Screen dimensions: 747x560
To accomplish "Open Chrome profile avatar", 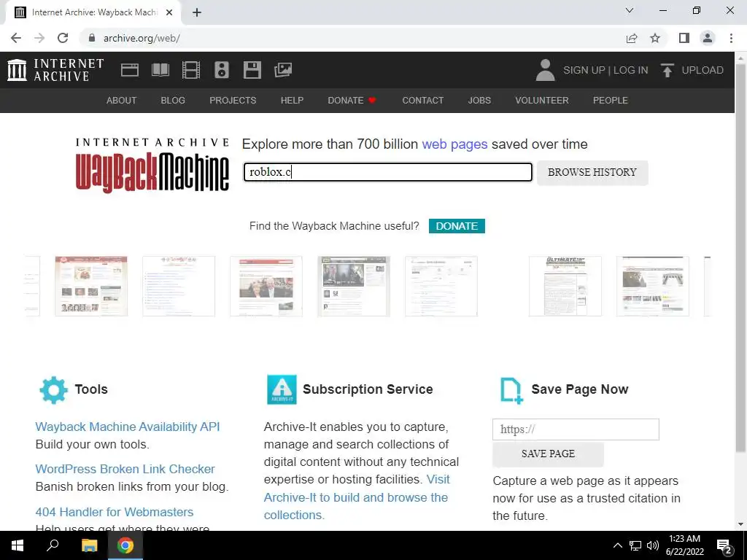I will tap(708, 38).
